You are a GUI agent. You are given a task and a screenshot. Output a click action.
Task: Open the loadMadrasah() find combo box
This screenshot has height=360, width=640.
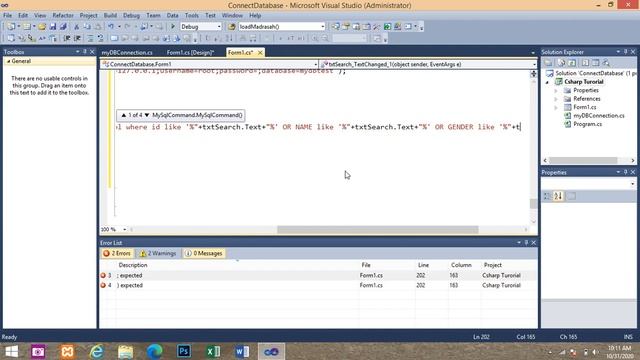(x=322, y=27)
